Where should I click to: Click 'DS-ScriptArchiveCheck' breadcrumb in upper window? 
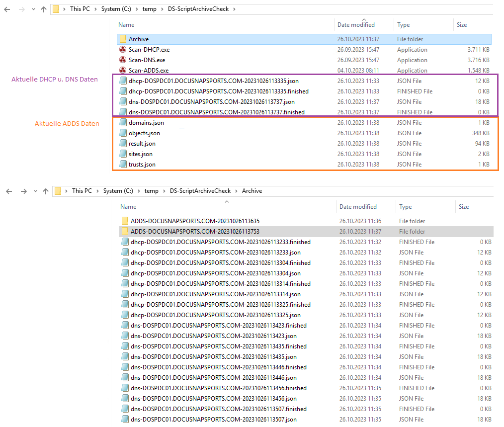point(198,9)
